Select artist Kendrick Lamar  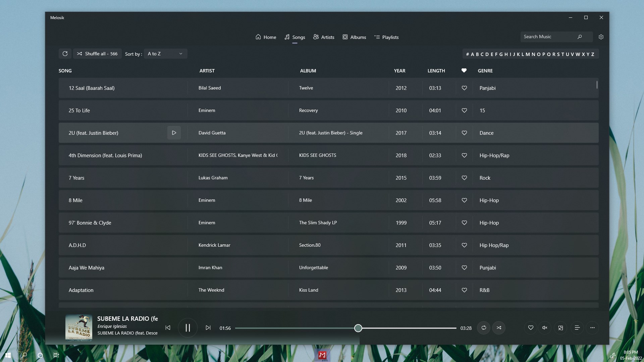tap(214, 245)
